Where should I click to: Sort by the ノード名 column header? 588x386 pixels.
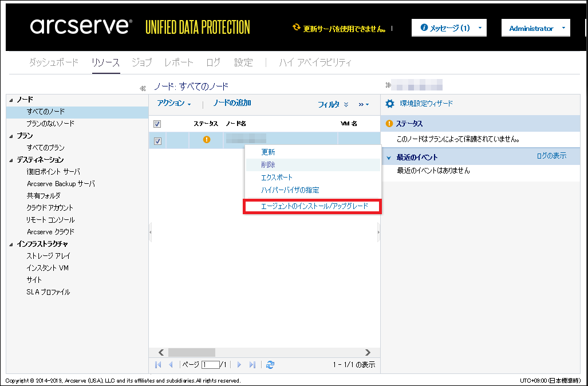236,124
